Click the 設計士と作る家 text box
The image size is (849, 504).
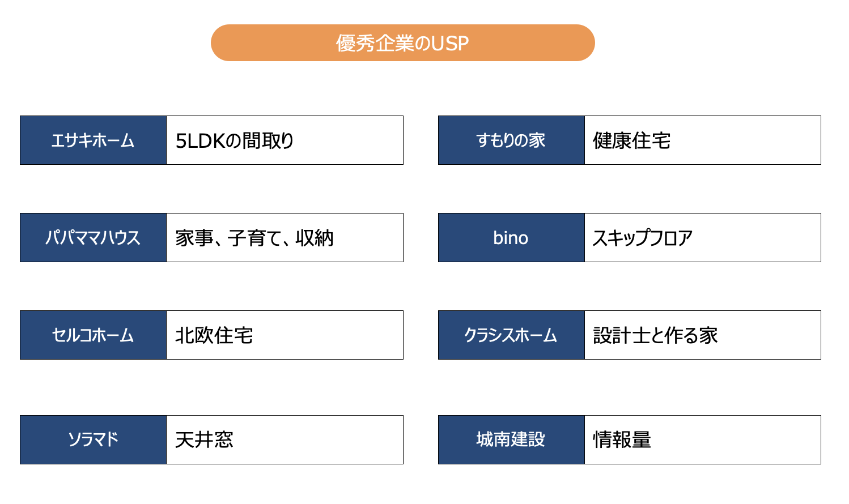tap(703, 335)
